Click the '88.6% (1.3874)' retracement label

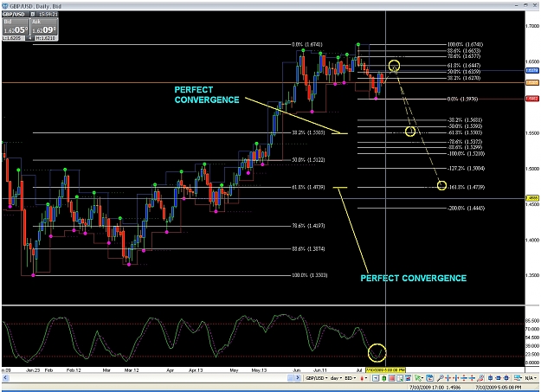(x=308, y=249)
